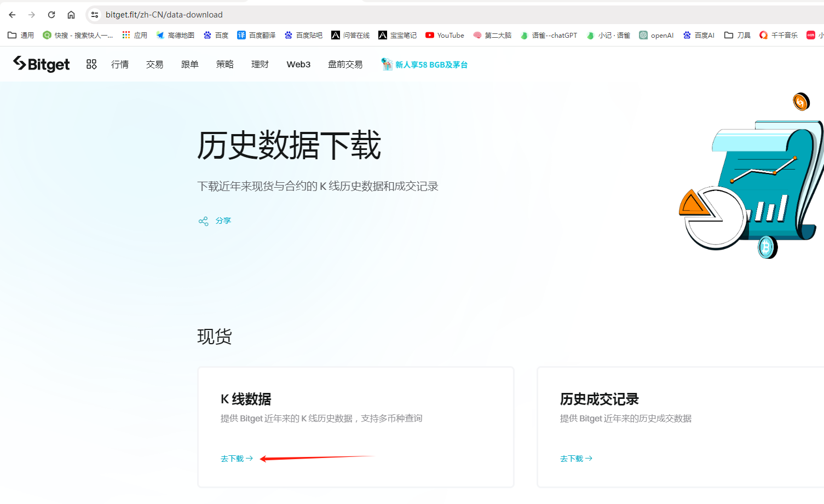Viewport: 824px width, 504px height.
Task: Go back using the browser back arrow
Action: click(x=12, y=15)
